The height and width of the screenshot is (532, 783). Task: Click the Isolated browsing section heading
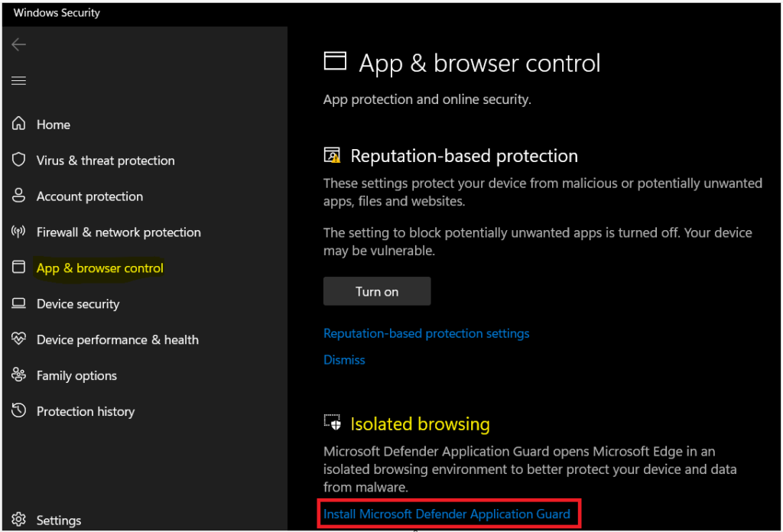[x=420, y=423]
